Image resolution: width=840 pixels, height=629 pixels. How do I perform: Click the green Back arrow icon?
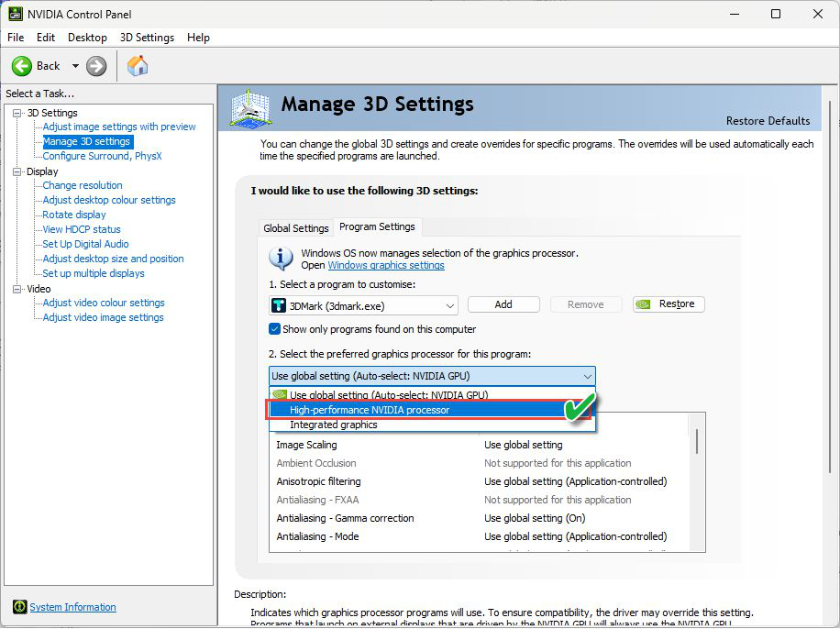[x=22, y=66]
